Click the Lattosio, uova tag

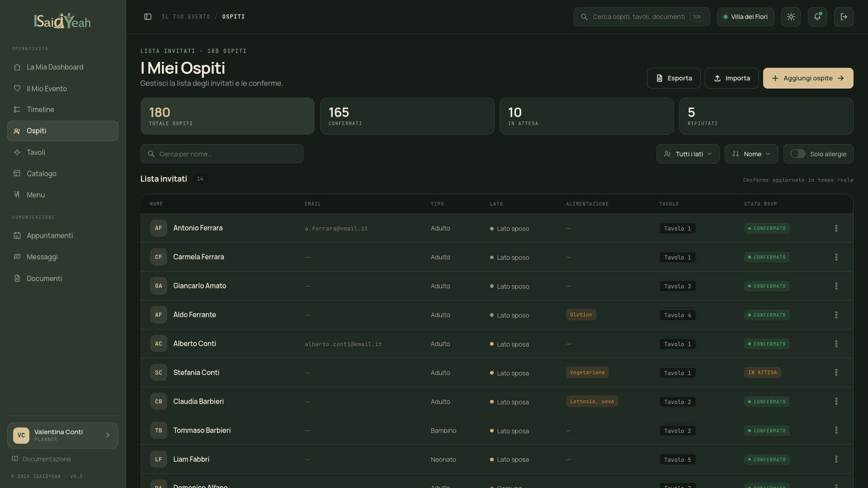coord(592,401)
